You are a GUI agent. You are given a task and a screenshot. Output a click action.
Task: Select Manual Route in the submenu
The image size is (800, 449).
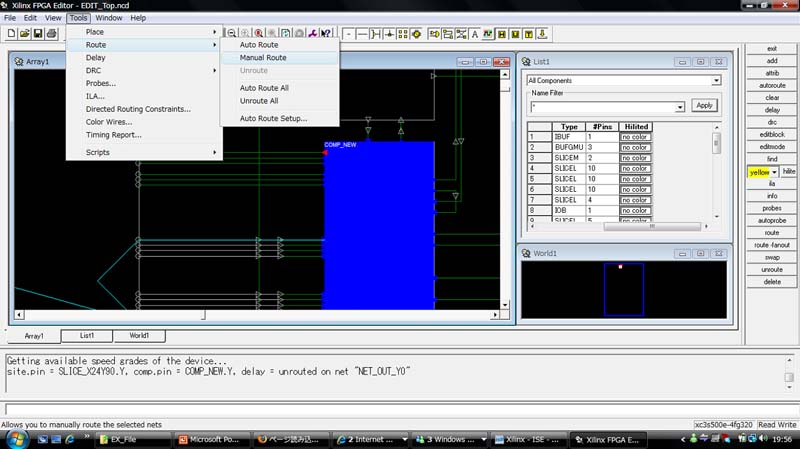pyautogui.click(x=263, y=57)
